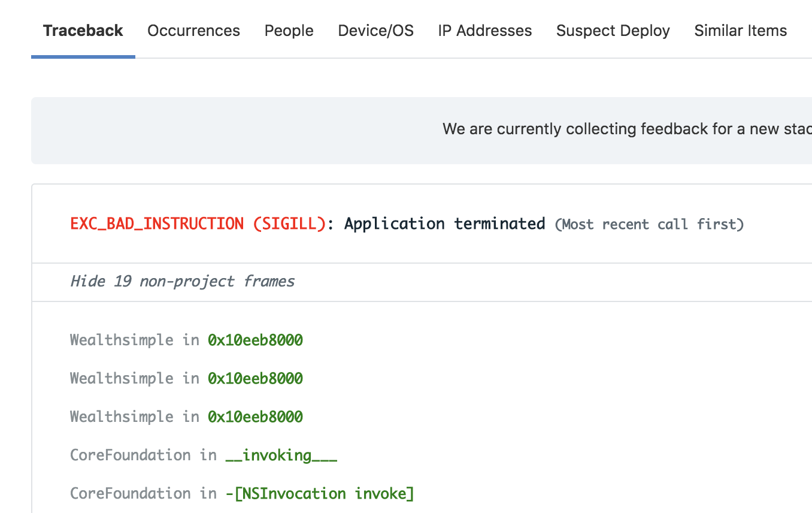Click the Application terminated heading text
The height and width of the screenshot is (513, 812).
[444, 224]
